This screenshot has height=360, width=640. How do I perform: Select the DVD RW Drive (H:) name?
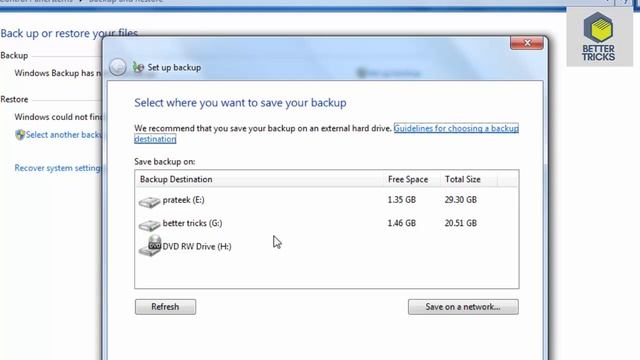(197, 247)
